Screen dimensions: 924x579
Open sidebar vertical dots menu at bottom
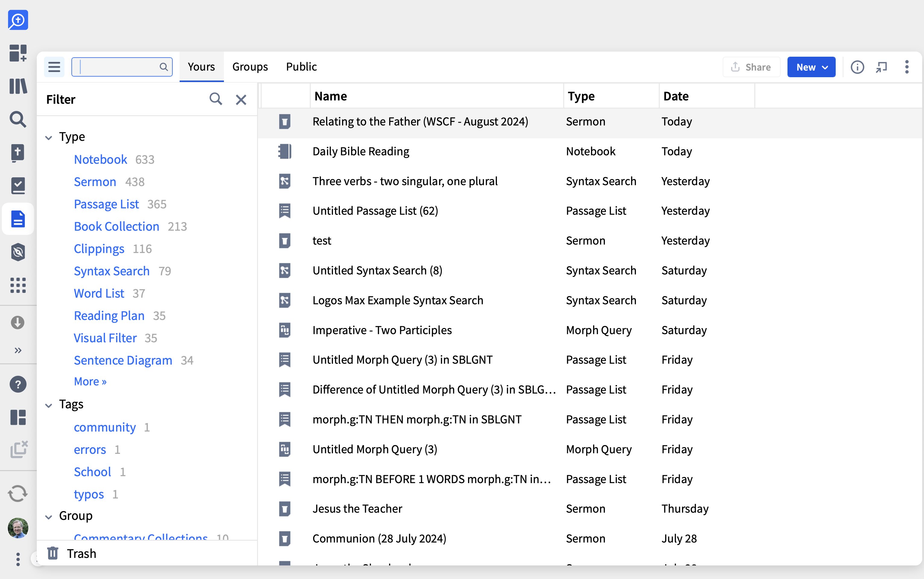pyautogui.click(x=18, y=559)
